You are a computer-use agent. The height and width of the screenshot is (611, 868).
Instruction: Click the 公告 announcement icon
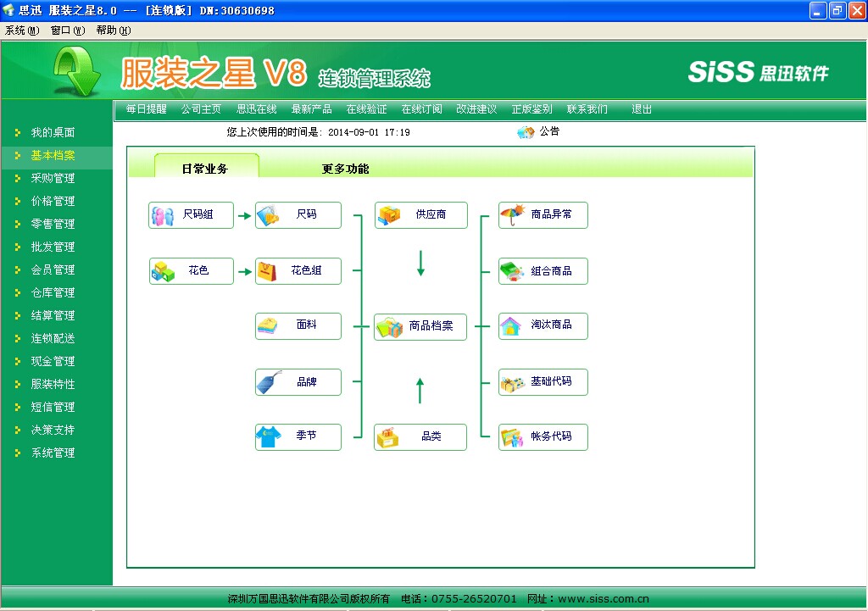point(526,132)
